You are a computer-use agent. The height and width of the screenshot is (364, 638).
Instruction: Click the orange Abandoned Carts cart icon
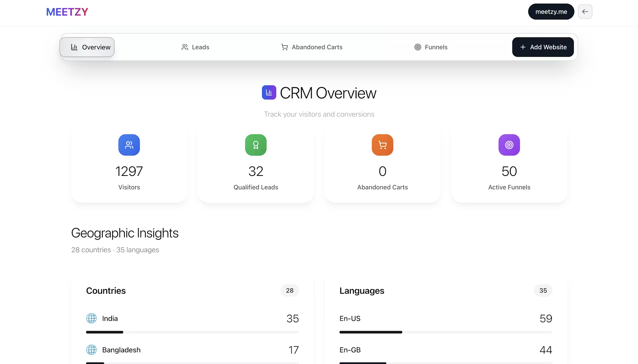[x=382, y=145]
